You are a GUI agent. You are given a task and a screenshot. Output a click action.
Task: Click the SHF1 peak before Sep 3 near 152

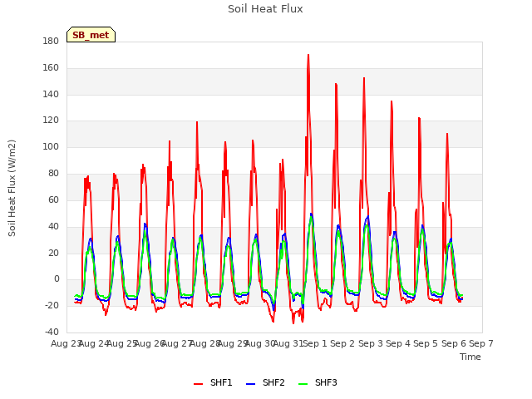pos(364,78)
